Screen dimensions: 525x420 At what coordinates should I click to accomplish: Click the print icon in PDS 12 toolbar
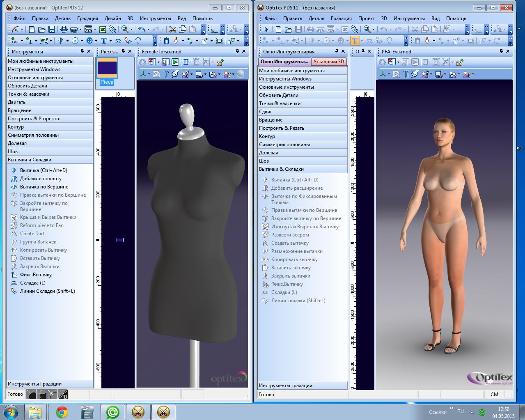coord(64,29)
